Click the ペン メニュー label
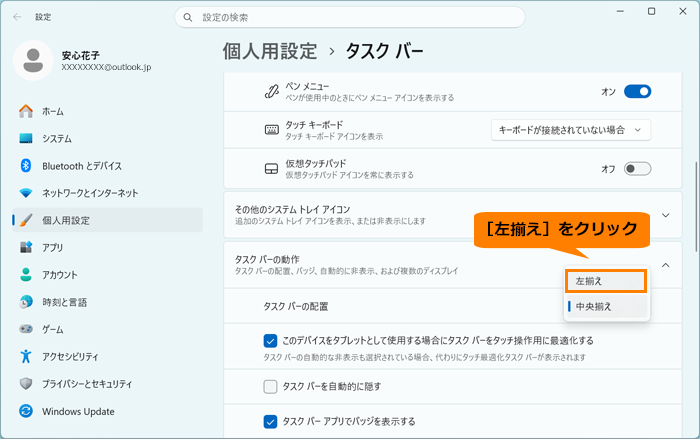 click(307, 87)
